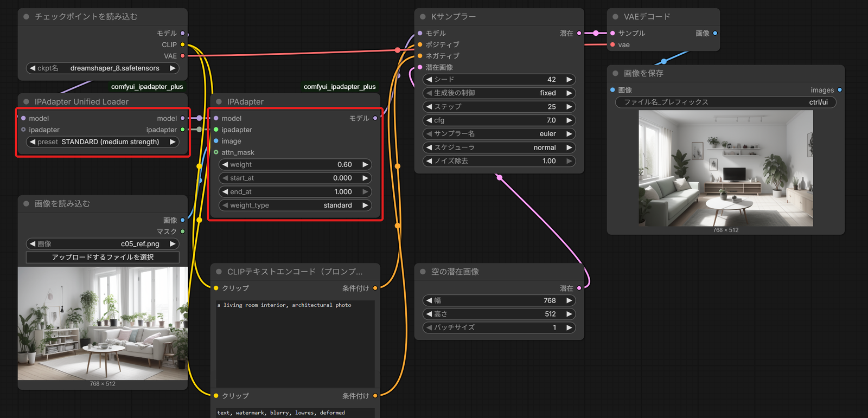Decrease the シード value with left arrow
The width and height of the screenshot is (868, 418).
click(429, 79)
